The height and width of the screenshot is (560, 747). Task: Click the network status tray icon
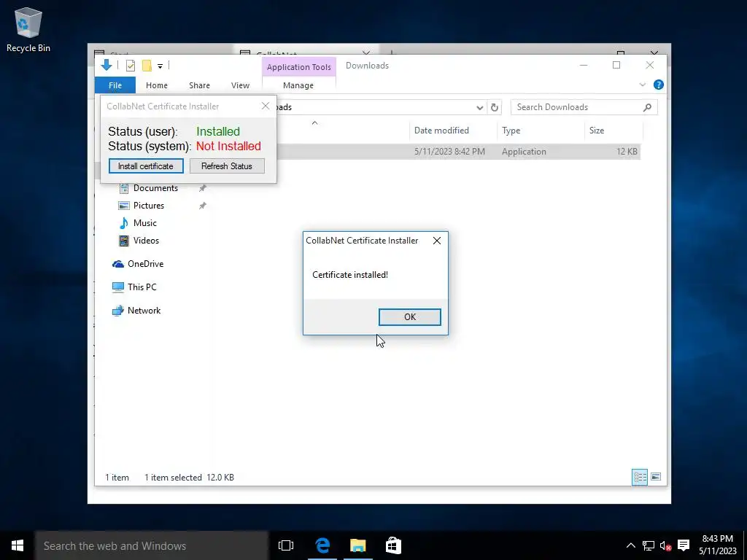point(649,545)
